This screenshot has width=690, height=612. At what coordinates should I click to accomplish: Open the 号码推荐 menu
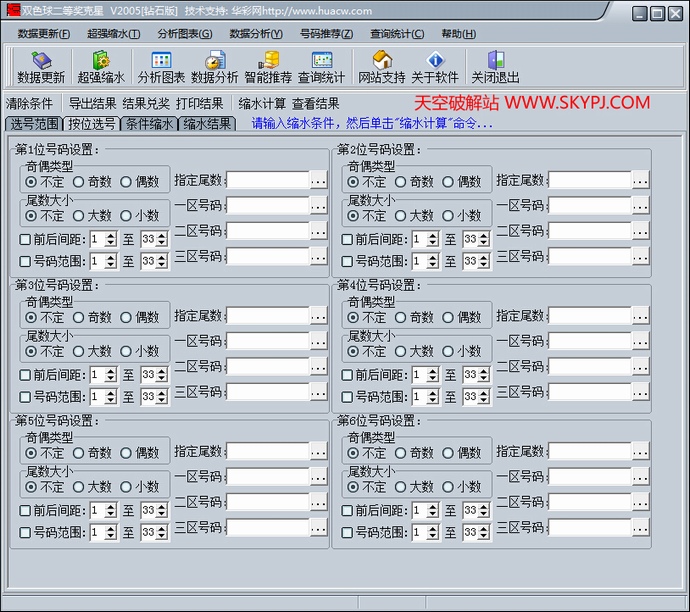pos(326,33)
